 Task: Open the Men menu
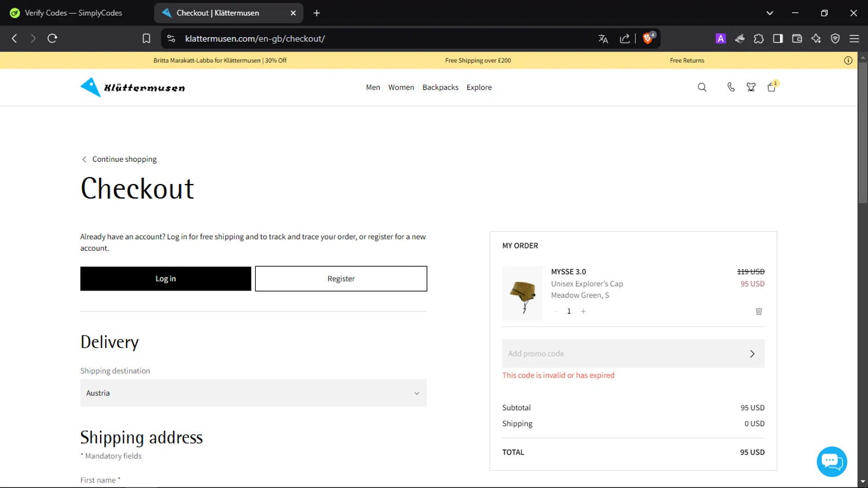tap(373, 87)
